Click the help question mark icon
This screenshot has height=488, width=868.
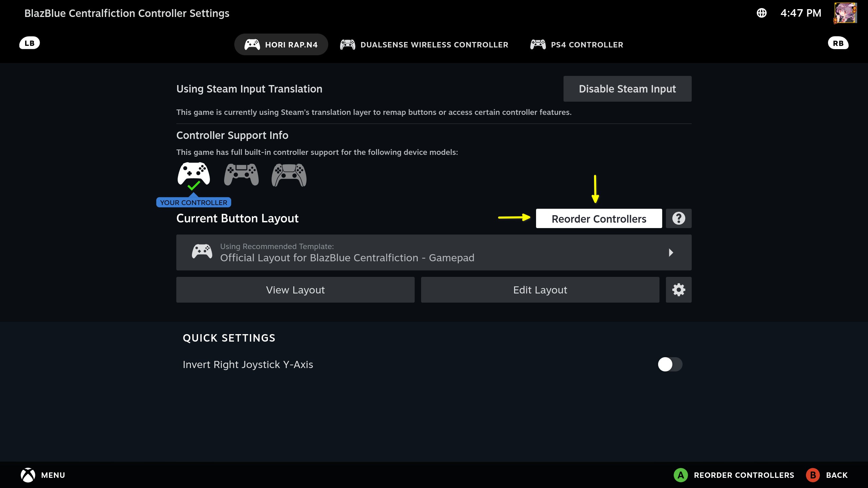pos(678,219)
